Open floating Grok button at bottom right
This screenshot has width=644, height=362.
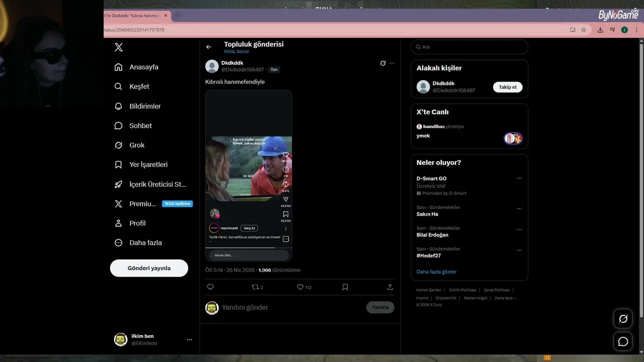coord(623,319)
